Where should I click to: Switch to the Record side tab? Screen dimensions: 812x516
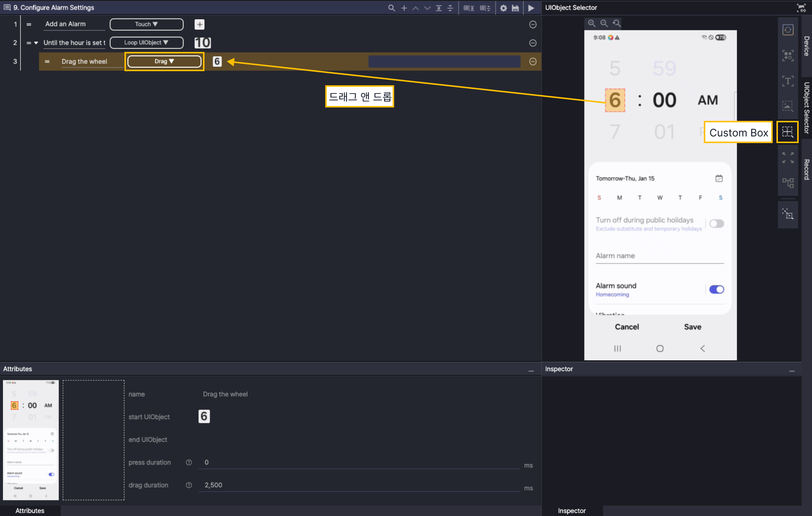click(806, 169)
